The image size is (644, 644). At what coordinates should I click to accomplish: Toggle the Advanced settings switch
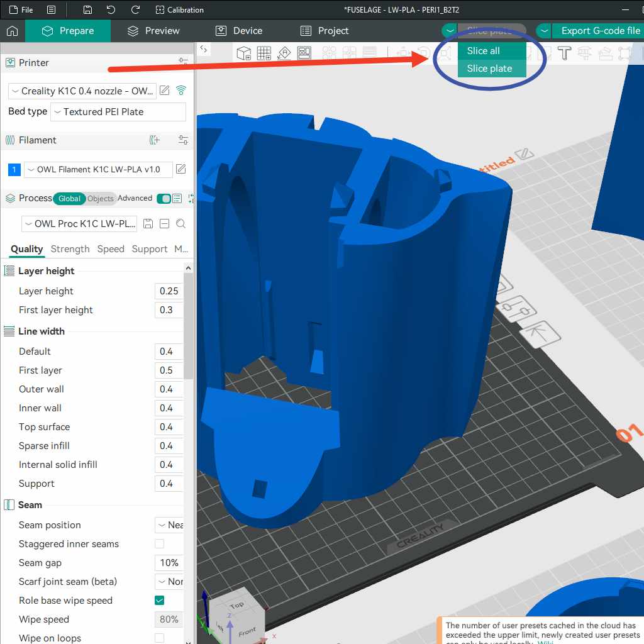(164, 199)
